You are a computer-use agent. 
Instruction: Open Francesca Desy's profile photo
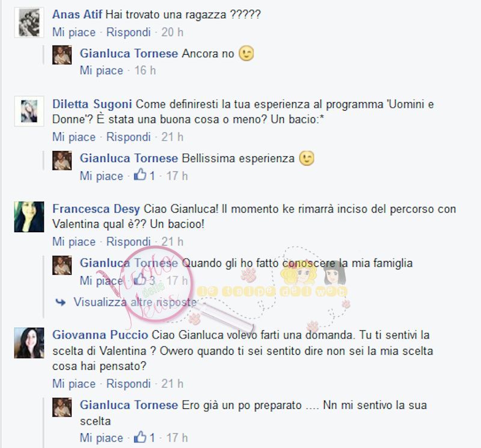(x=29, y=216)
